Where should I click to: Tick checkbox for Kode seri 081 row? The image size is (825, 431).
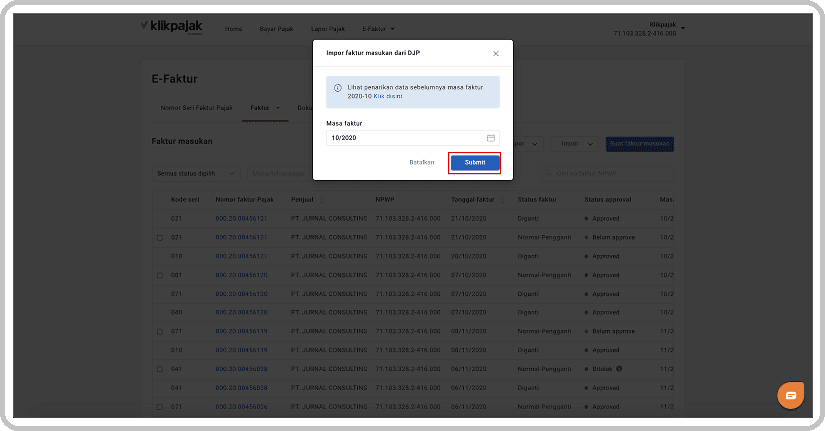[160, 275]
